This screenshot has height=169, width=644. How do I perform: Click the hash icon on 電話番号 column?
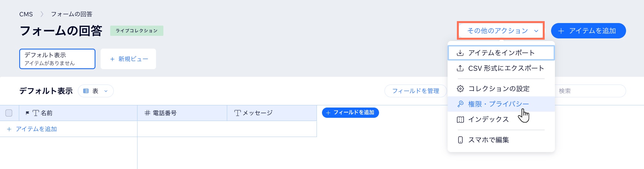(147, 113)
